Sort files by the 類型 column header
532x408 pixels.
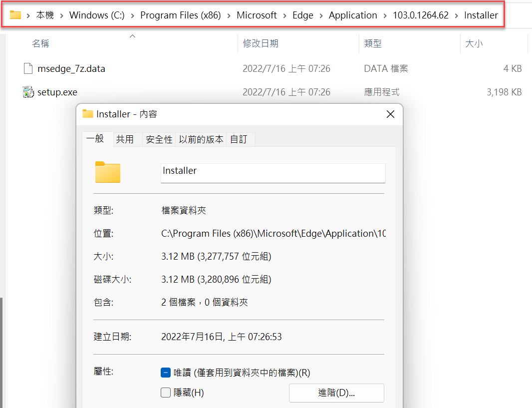point(373,43)
